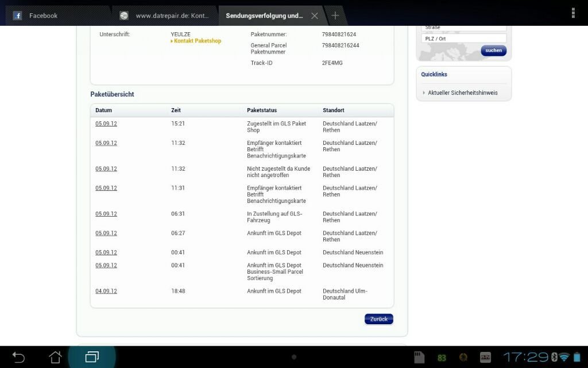Focus the PLZ / Ort input field
The image size is (588, 368).
(x=464, y=39)
